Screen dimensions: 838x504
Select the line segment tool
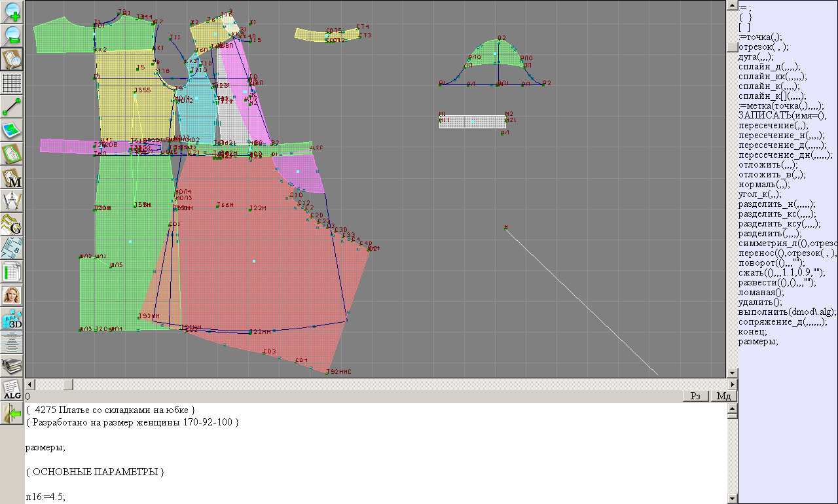pyautogui.click(x=12, y=107)
